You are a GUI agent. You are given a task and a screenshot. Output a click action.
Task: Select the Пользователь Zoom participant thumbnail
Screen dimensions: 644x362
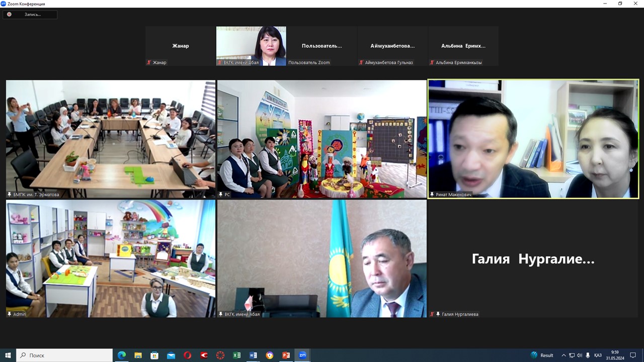pyautogui.click(x=321, y=46)
